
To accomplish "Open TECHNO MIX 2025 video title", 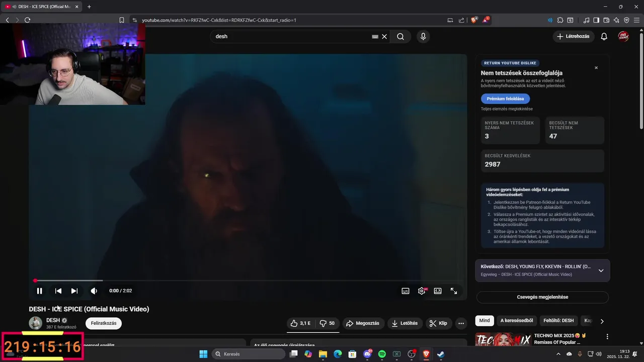I will point(560,339).
